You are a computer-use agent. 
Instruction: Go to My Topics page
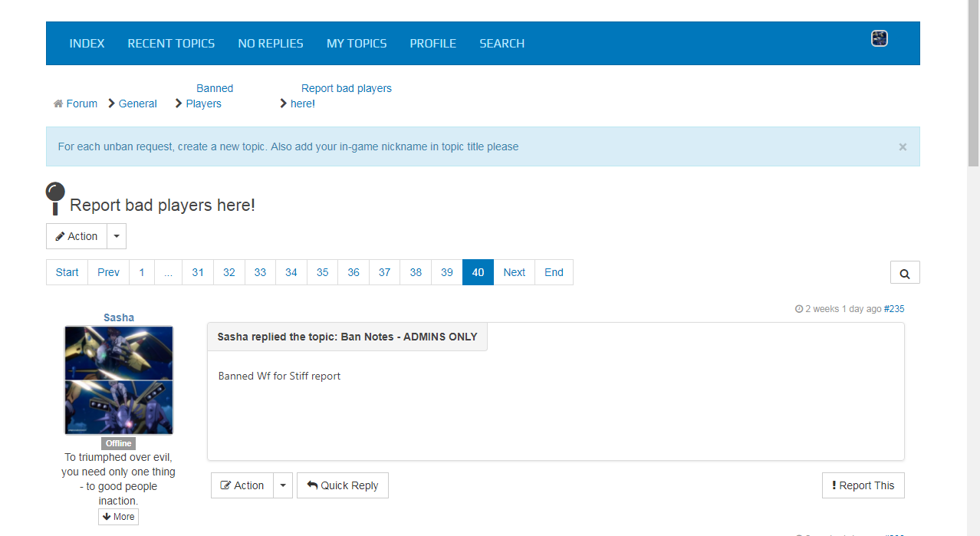pos(357,44)
